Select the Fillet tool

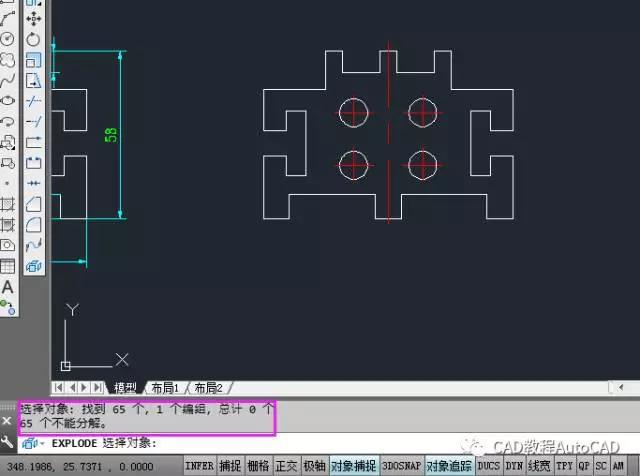click(x=33, y=225)
